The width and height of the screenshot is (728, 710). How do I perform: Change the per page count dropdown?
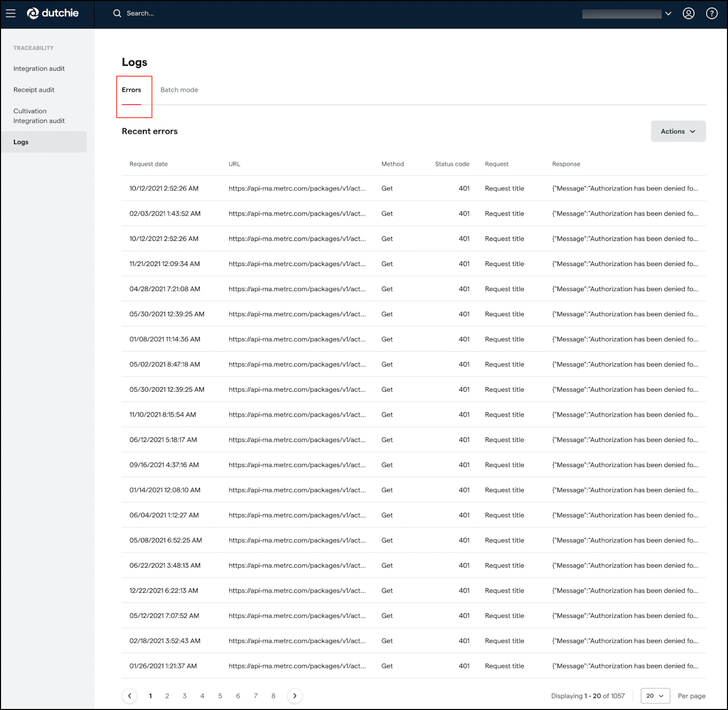click(x=655, y=695)
